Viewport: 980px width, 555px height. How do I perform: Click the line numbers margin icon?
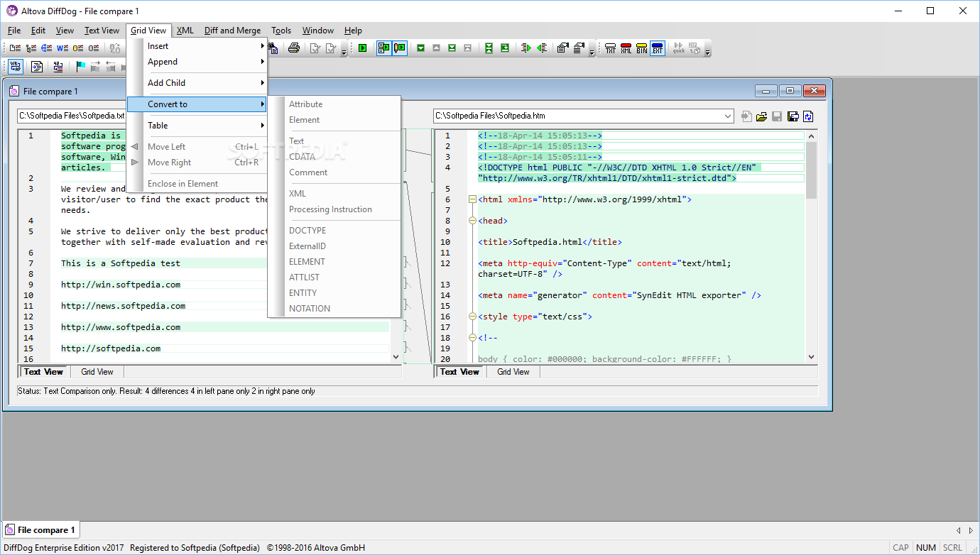(x=58, y=67)
